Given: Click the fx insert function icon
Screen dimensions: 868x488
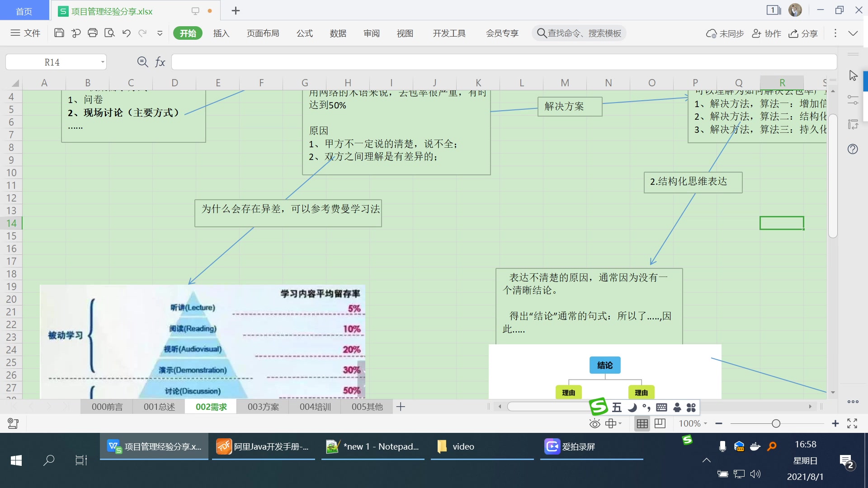Looking at the screenshot, I should tap(160, 62).
